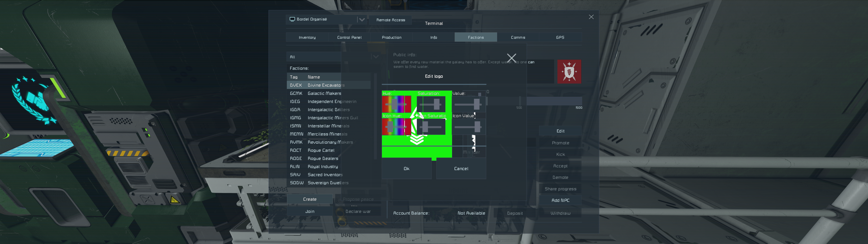Click the red faction logo emblem
868x244 pixels.
click(x=569, y=72)
